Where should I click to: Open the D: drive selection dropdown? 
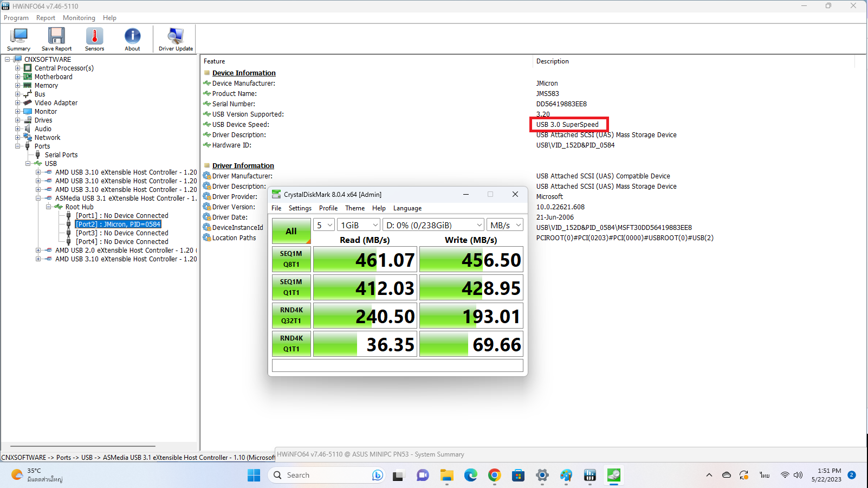click(x=433, y=225)
